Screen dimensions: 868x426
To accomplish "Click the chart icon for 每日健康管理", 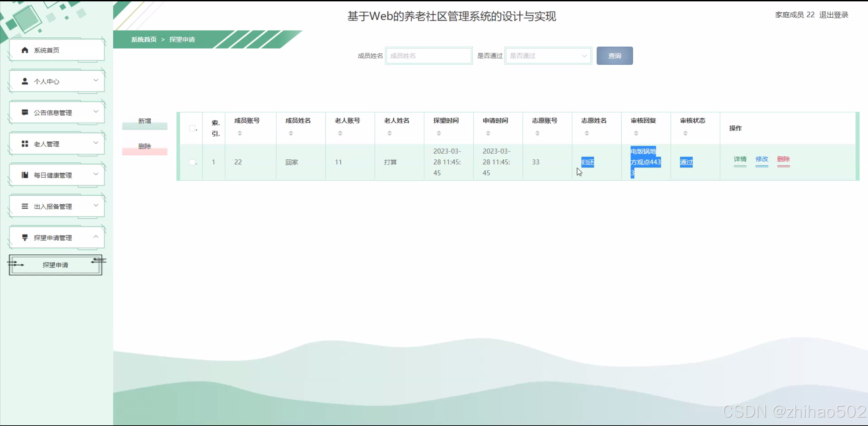I will [25, 175].
